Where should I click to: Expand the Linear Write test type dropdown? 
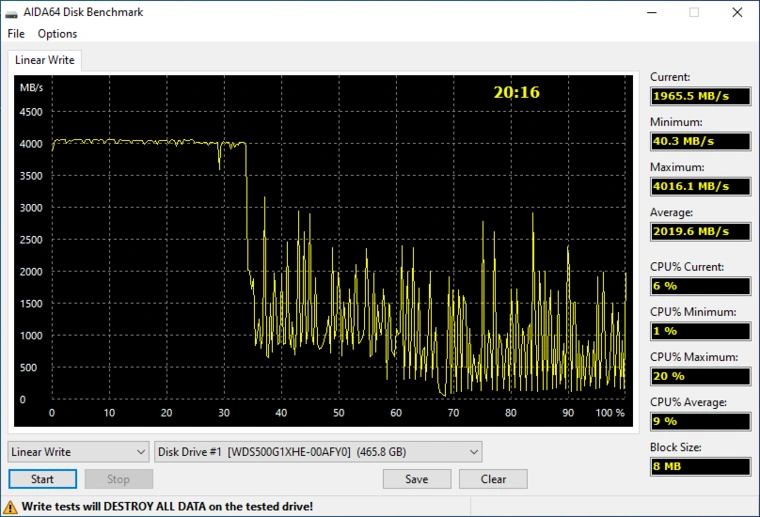[79, 452]
